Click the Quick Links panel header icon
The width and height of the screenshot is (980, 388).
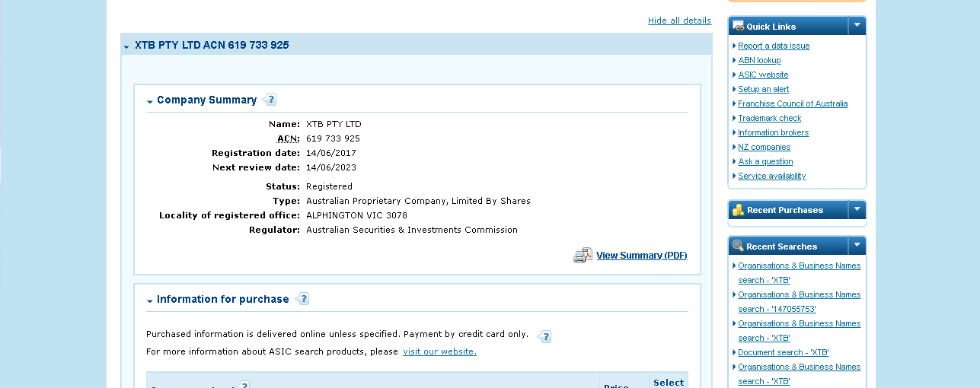(x=738, y=26)
